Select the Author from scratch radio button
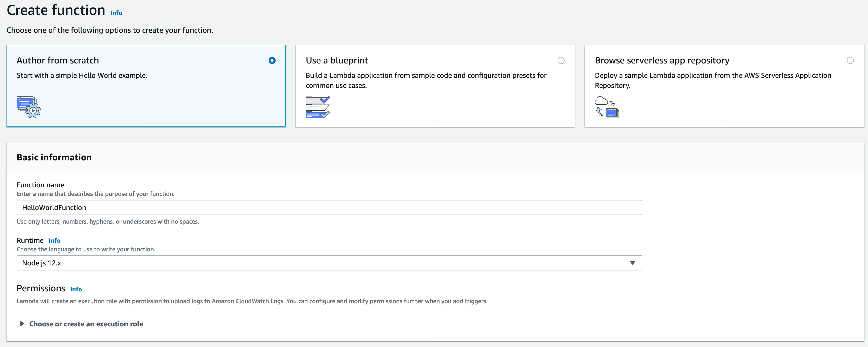Image resolution: width=868 pixels, height=347 pixels. [272, 61]
